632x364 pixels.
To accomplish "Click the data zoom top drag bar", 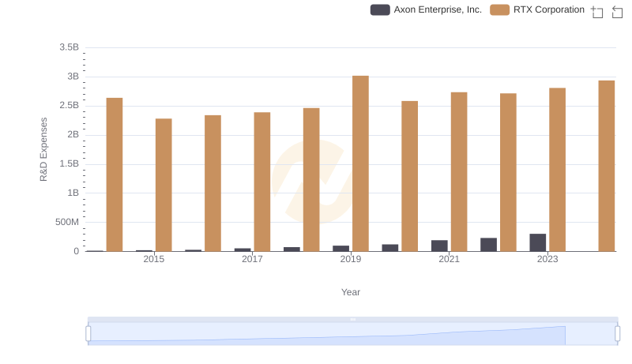I will tap(352, 319).
